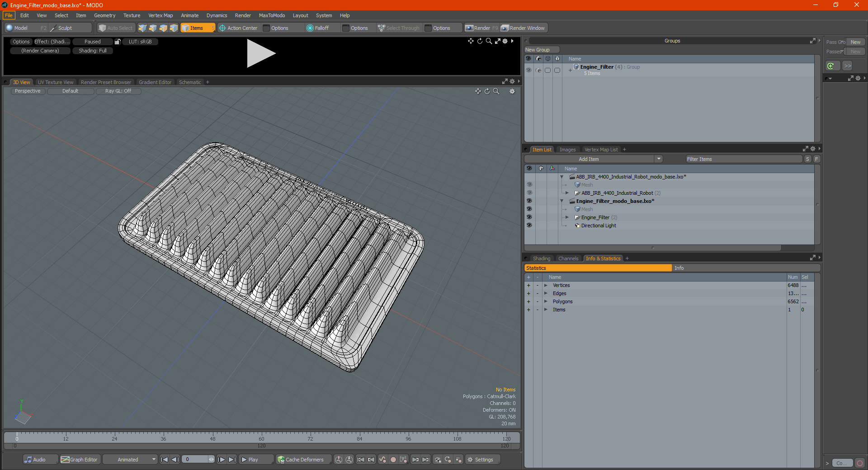This screenshot has height=470, width=868.
Task: Select the Polygons selection mode icon
Action: [x=163, y=28]
